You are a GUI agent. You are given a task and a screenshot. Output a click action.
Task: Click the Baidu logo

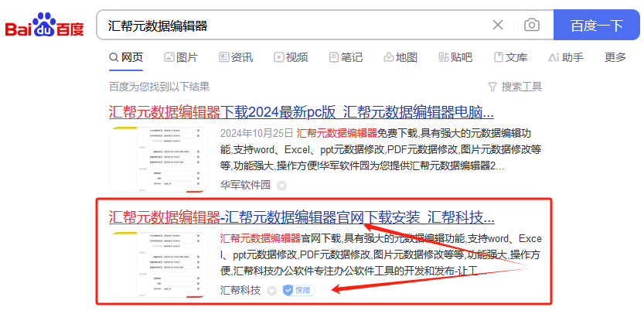click(44, 25)
